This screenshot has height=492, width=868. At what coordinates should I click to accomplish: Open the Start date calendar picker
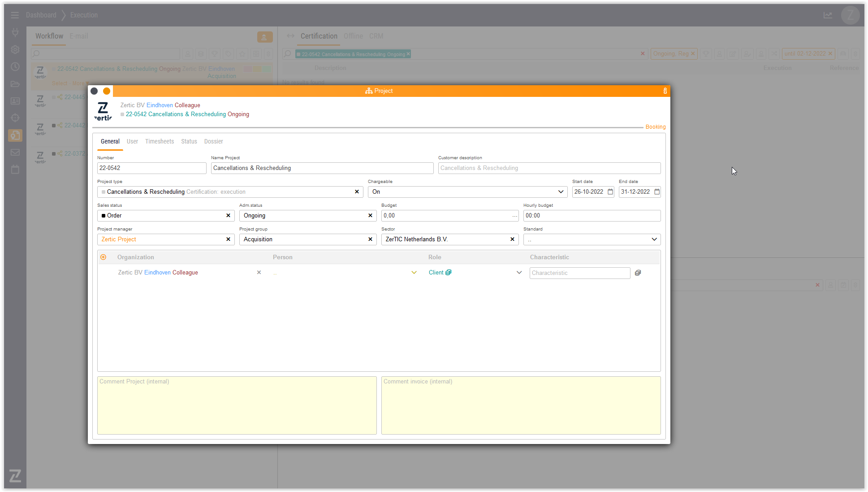(x=610, y=192)
